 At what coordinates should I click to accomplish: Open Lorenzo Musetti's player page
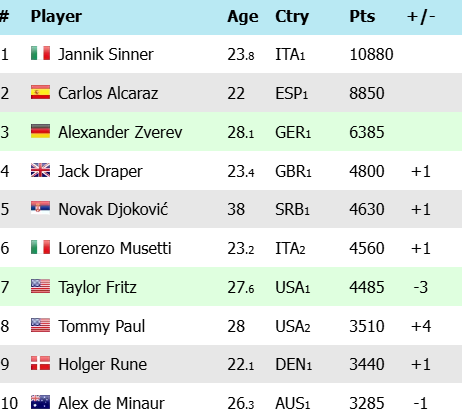click(115, 248)
